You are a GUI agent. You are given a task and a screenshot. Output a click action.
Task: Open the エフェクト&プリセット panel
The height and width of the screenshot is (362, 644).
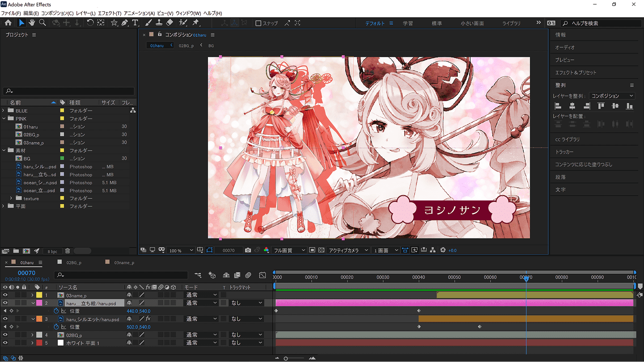576,72
